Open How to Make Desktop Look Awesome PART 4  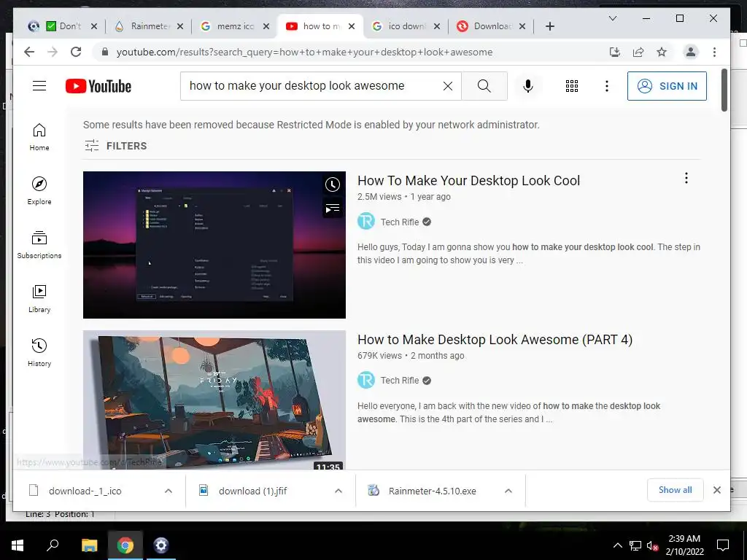[495, 340]
